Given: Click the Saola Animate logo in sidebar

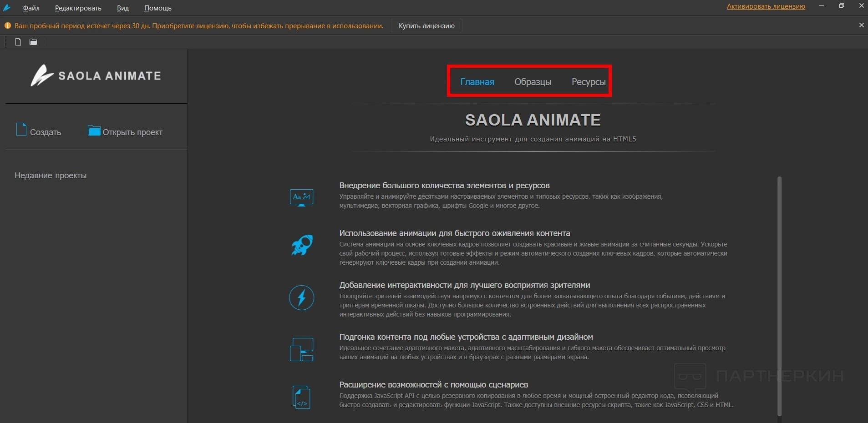Looking at the screenshot, I should point(96,76).
